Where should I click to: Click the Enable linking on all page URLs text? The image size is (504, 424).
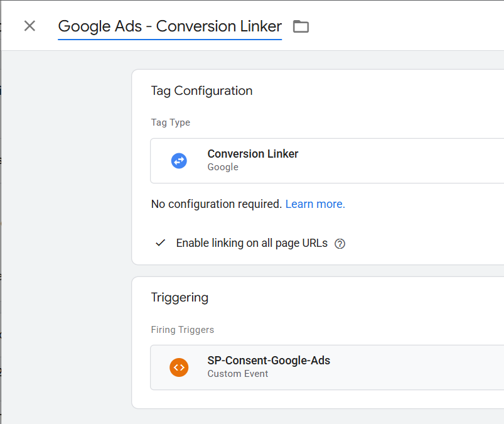252,243
